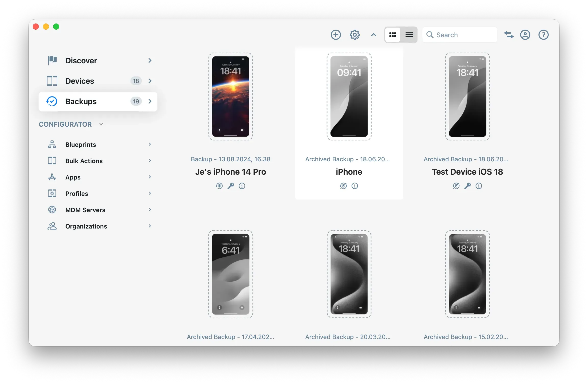Click the transfer arrows icon in the top bar
Viewport: 588px width, 384px height.
click(509, 34)
